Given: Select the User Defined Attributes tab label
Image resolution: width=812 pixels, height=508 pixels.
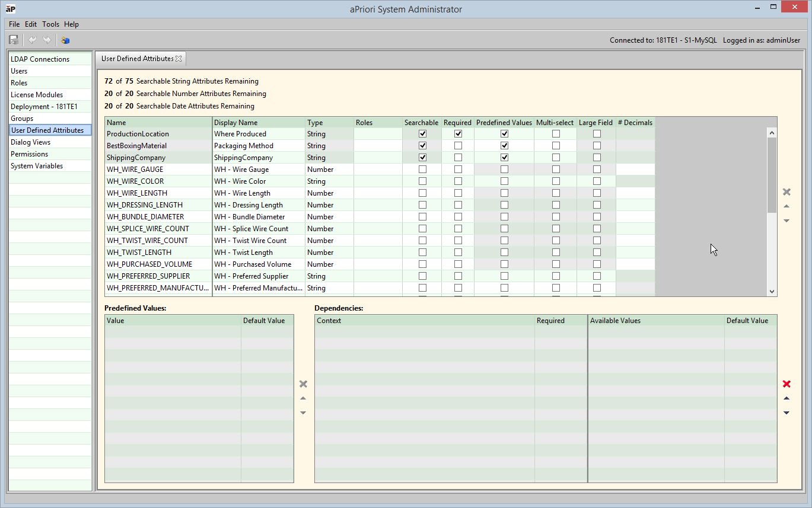Looking at the screenshot, I should point(138,59).
